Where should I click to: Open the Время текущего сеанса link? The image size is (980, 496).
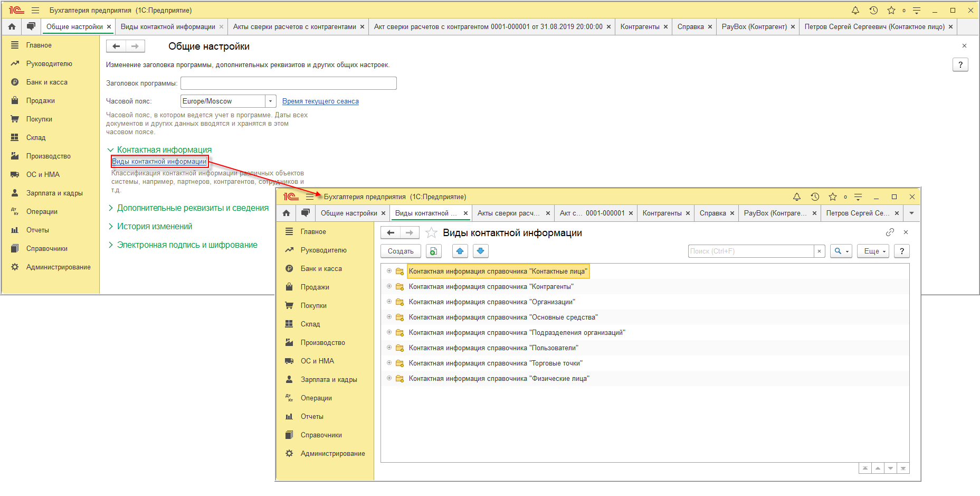tap(320, 101)
